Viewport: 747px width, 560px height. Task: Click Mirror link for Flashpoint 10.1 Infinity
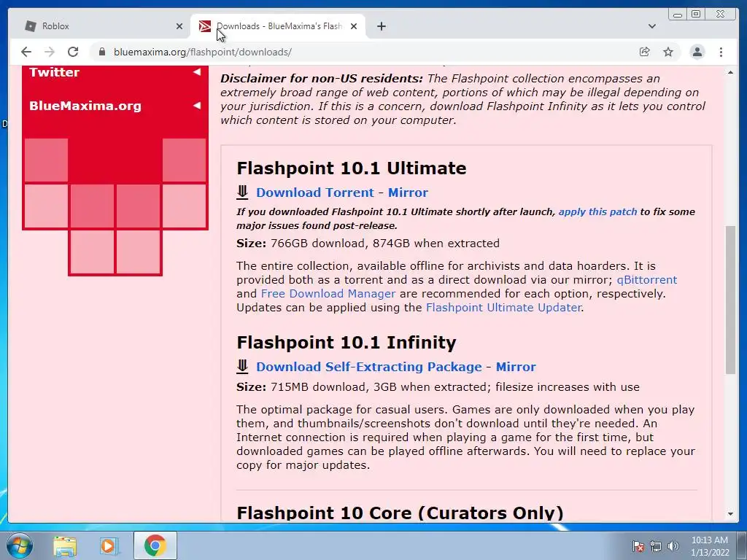(516, 367)
